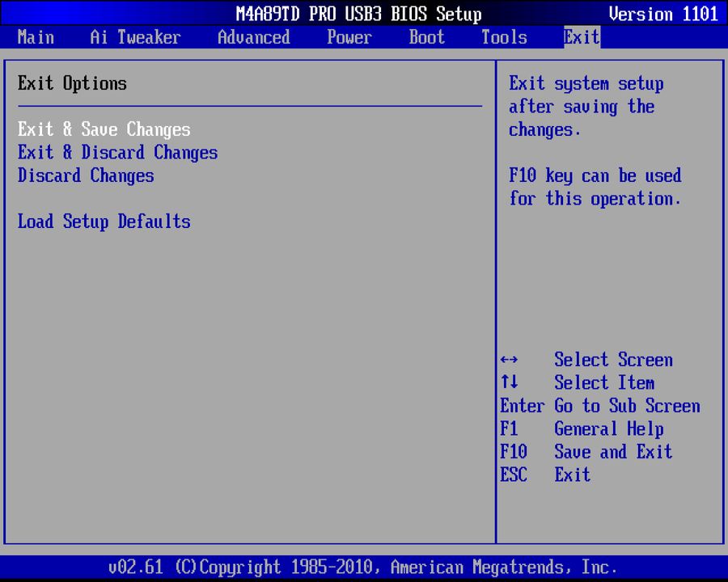
Task: Select Exit & Discard Changes
Action: point(117,153)
